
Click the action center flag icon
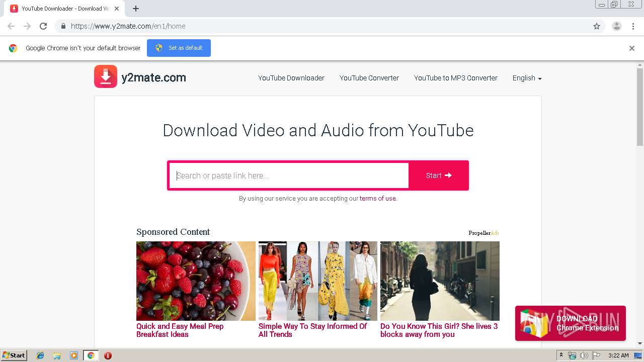tap(596, 355)
